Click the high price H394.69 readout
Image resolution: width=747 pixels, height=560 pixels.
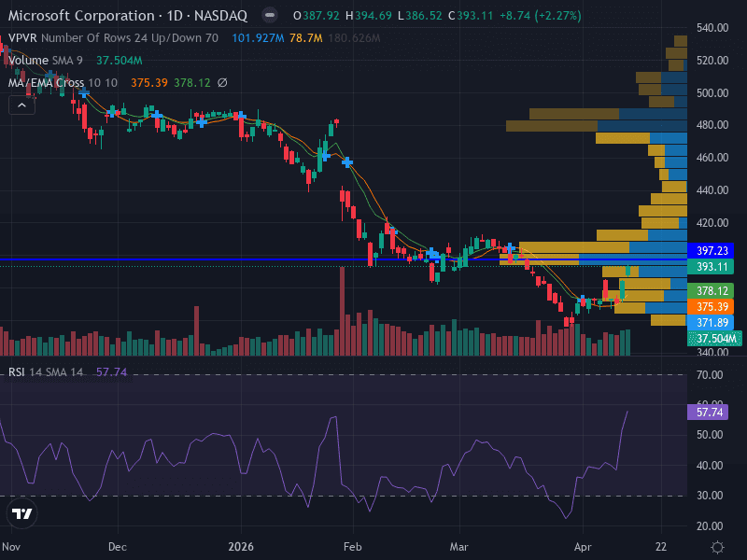pos(369,16)
